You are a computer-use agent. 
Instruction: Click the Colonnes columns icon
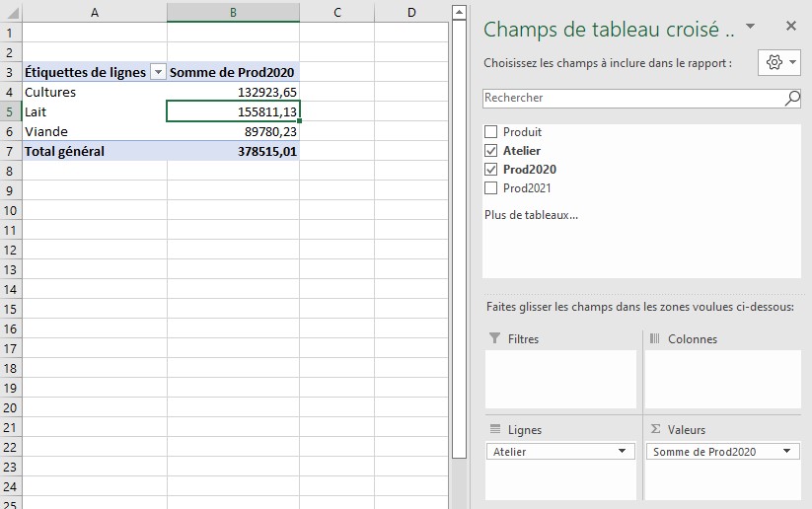click(x=654, y=338)
